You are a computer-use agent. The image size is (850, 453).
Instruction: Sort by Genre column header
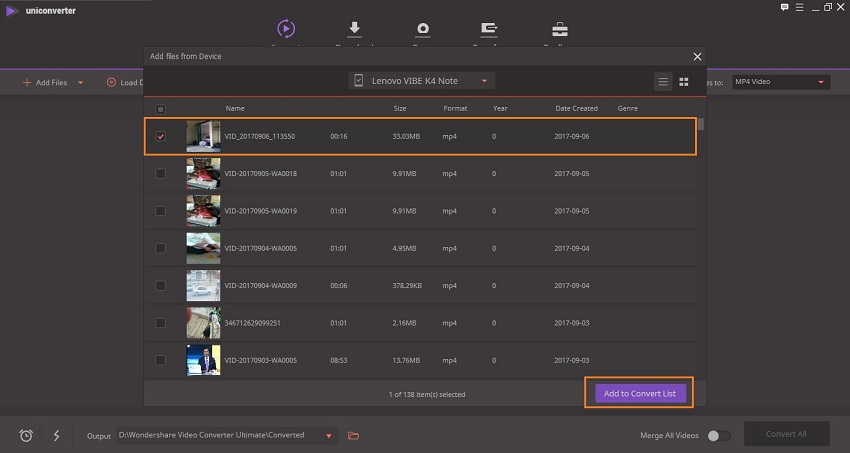pyautogui.click(x=628, y=108)
